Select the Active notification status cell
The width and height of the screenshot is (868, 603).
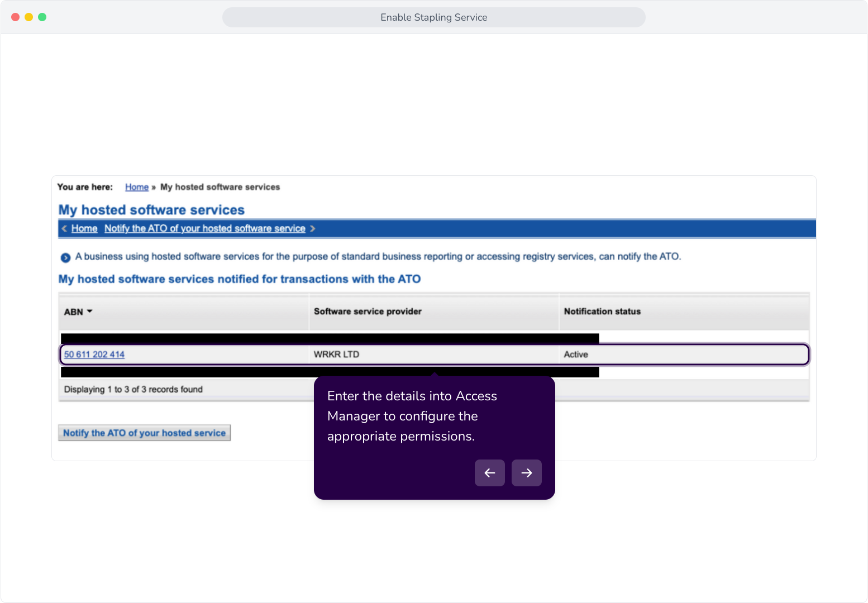pos(684,355)
